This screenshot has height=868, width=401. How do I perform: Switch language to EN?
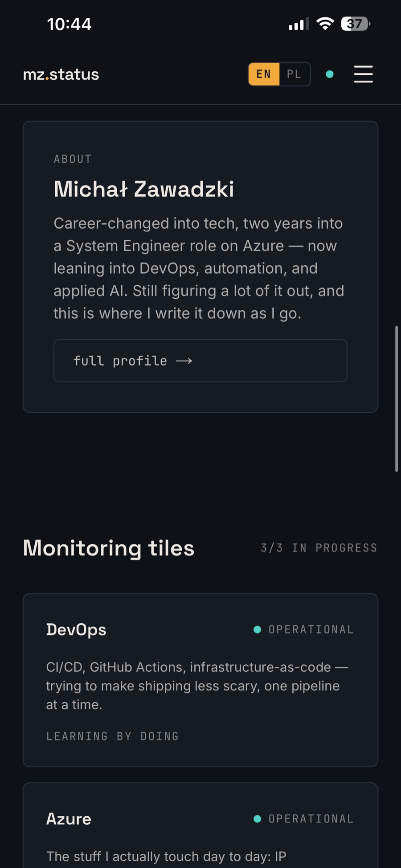coord(264,74)
